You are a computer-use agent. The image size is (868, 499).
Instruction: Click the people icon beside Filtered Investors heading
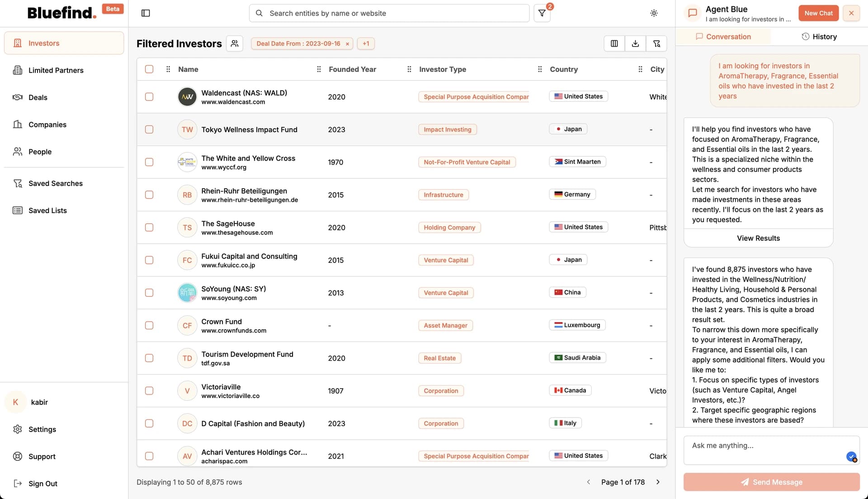[x=235, y=43]
